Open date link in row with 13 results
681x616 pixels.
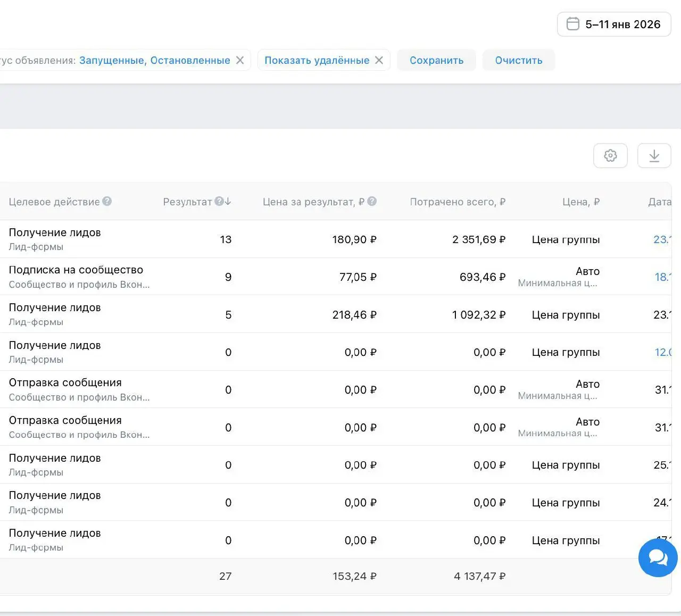point(662,240)
